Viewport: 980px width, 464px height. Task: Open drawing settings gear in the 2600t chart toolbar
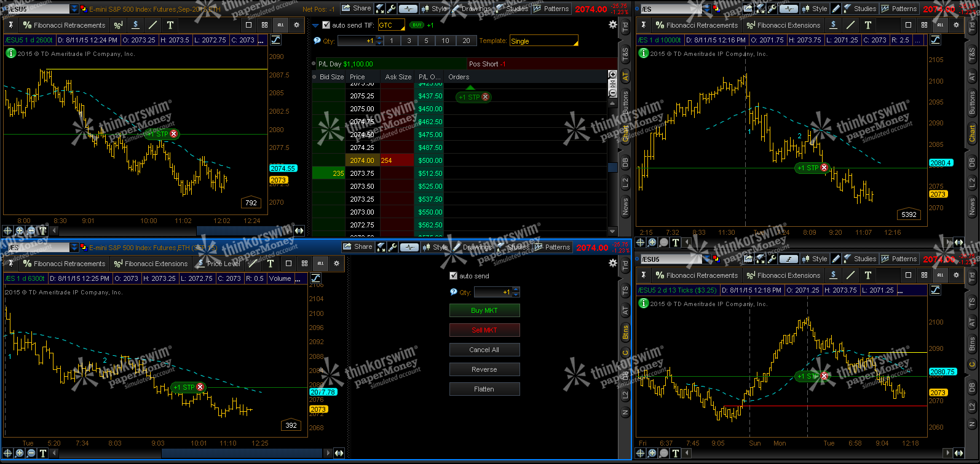click(x=296, y=25)
